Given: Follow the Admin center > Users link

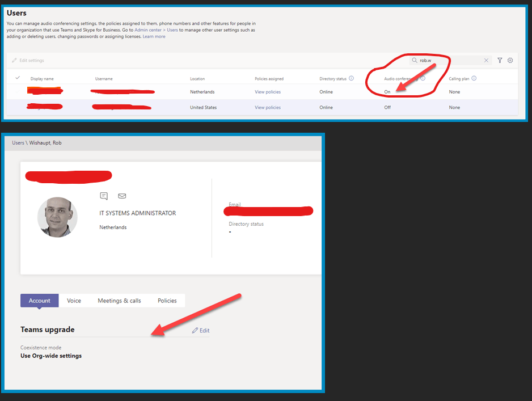Looking at the screenshot, I should [x=156, y=30].
